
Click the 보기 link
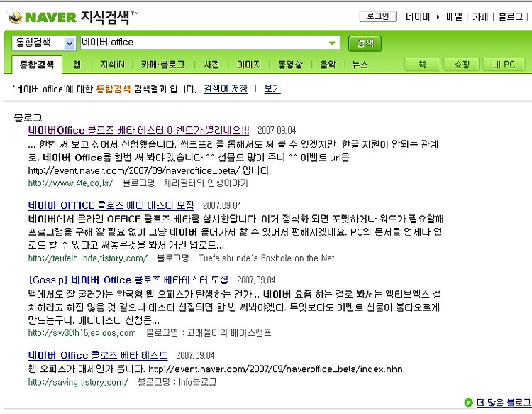272,89
